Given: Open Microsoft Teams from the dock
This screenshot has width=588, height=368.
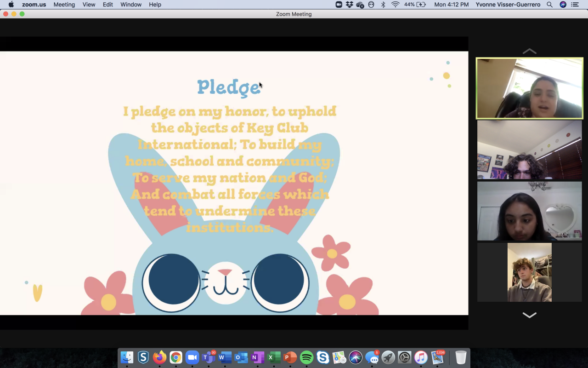Looking at the screenshot, I should (x=209, y=357).
